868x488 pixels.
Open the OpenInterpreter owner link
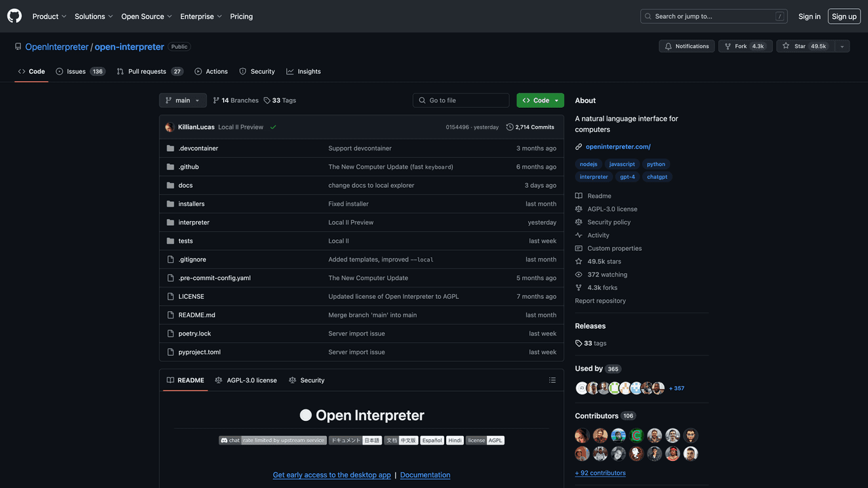coord(57,47)
